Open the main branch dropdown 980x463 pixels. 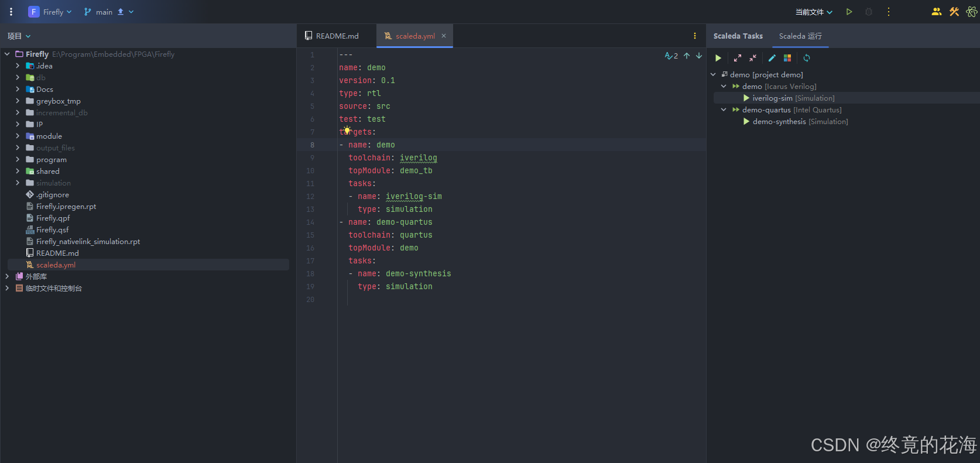coord(109,12)
